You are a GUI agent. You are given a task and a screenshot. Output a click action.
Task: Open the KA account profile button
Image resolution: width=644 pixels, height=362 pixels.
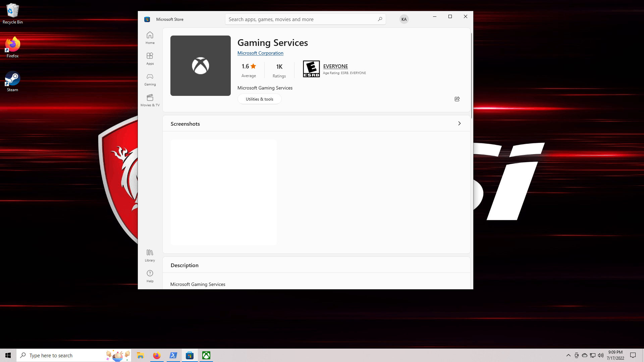click(x=404, y=19)
